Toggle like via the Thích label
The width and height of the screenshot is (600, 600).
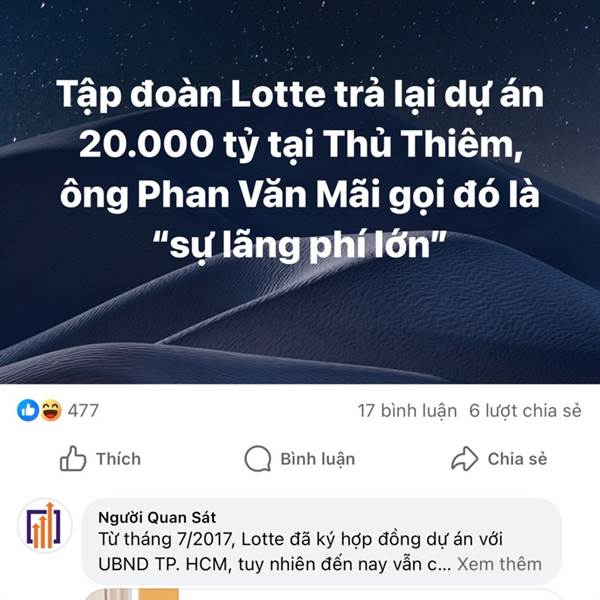tap(118, 459)
